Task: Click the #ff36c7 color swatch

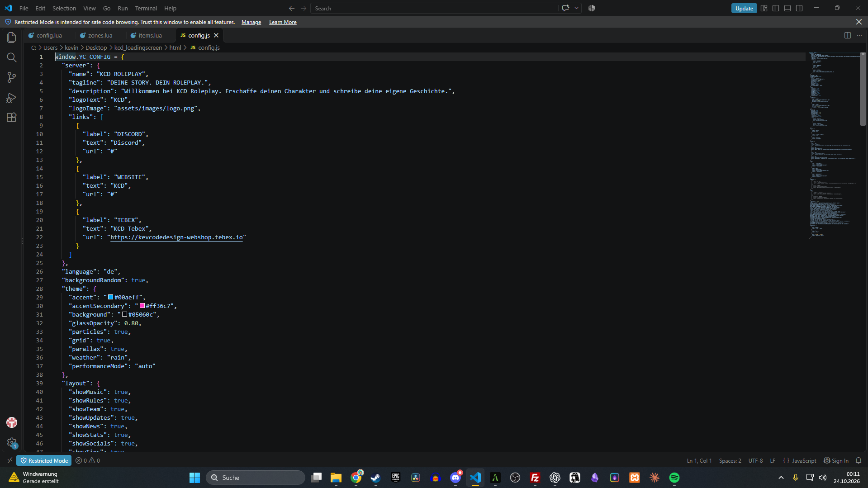Action: tap(142, 306)
